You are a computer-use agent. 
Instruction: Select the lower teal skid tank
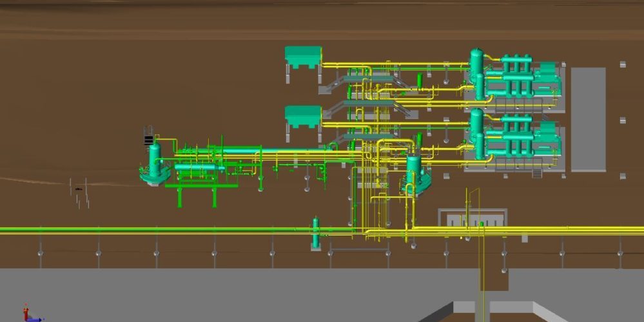[x=303, y=116]
